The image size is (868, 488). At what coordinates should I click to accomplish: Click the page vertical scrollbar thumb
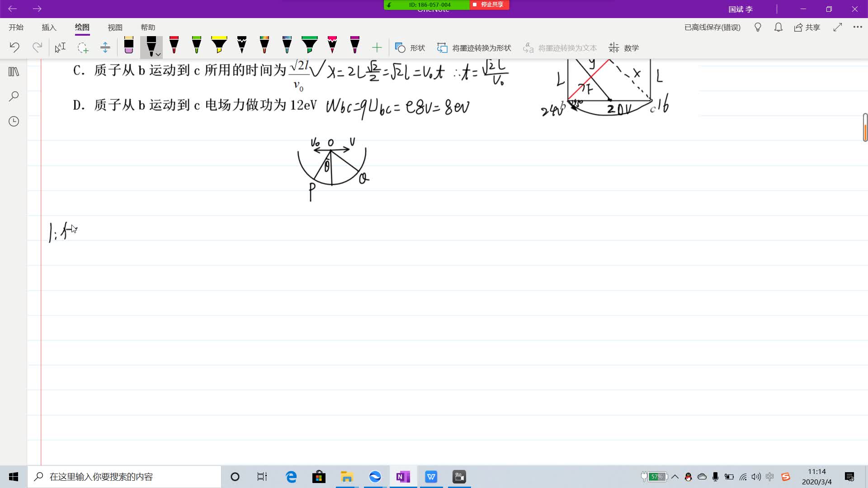865,127
